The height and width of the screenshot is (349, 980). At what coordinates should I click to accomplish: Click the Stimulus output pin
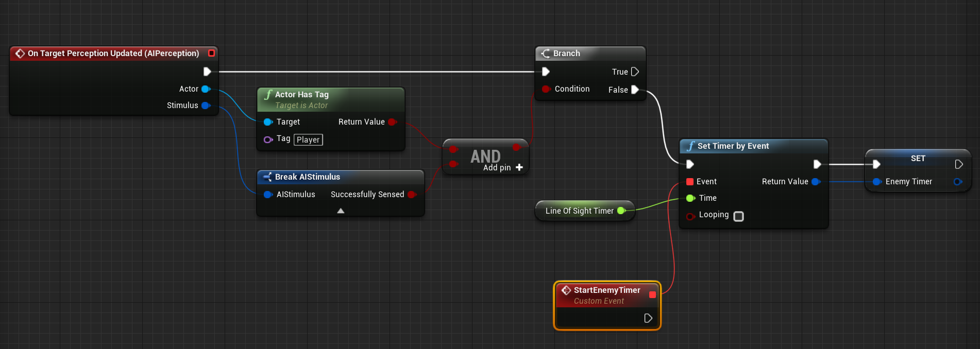(x=206, y=106)
